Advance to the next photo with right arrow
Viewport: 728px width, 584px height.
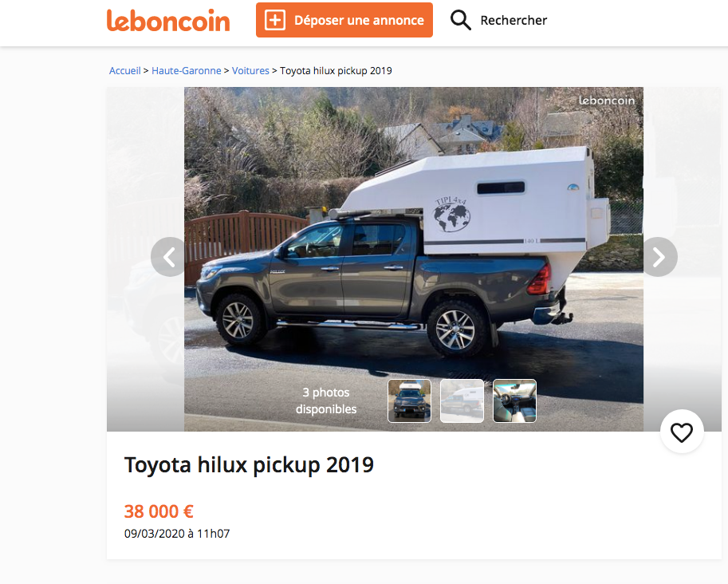point(659,257)
